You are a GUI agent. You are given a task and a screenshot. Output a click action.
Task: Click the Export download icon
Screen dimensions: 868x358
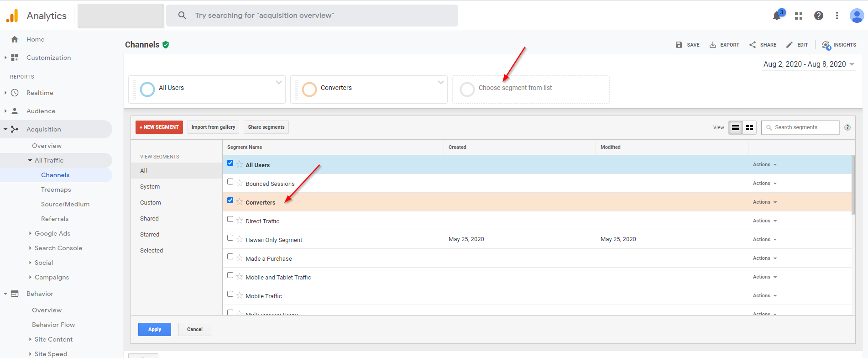pos(712,45)
